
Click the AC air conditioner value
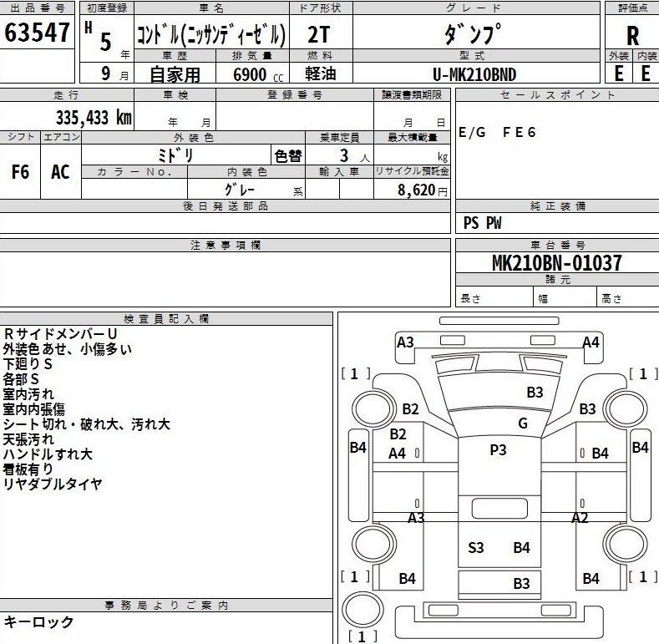60,172
